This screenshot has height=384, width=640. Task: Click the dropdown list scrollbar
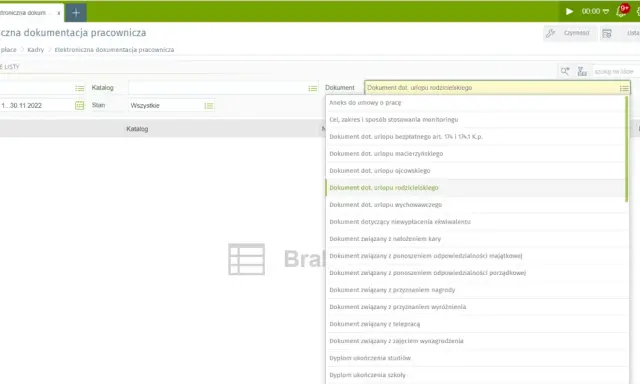coord(627,149)
